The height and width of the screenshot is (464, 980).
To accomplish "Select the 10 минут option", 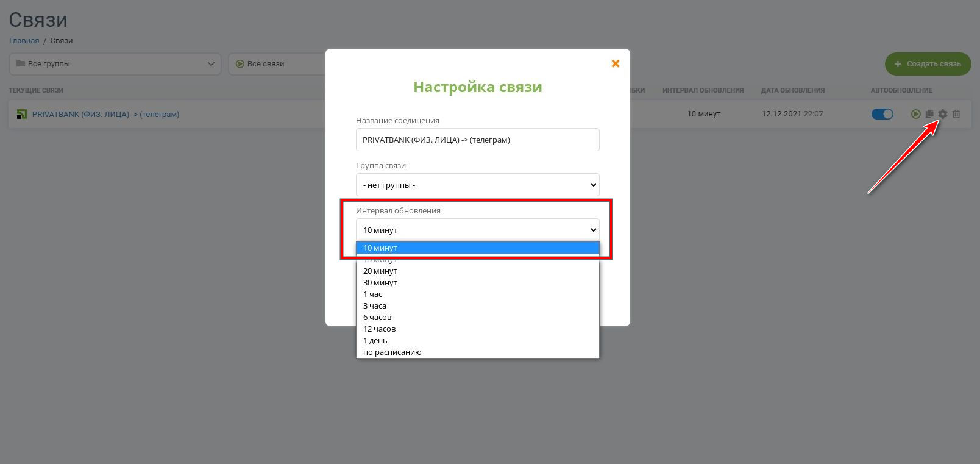I will [x=478, y=248].
